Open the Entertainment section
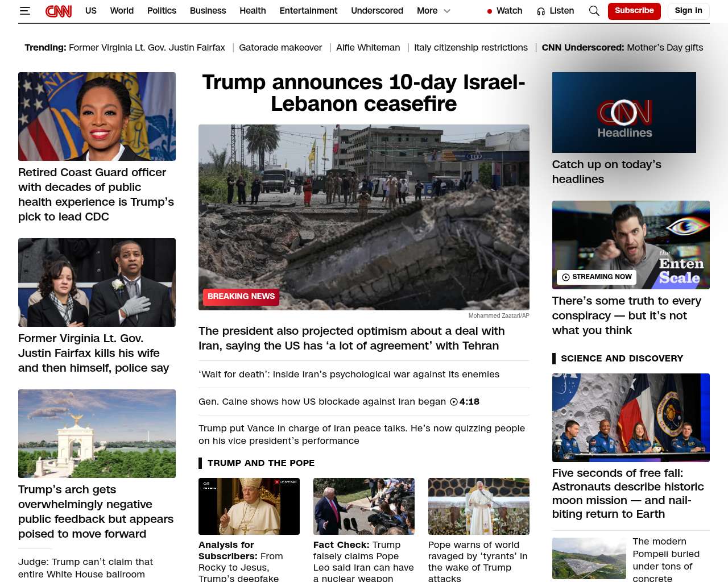 [308, 11]
